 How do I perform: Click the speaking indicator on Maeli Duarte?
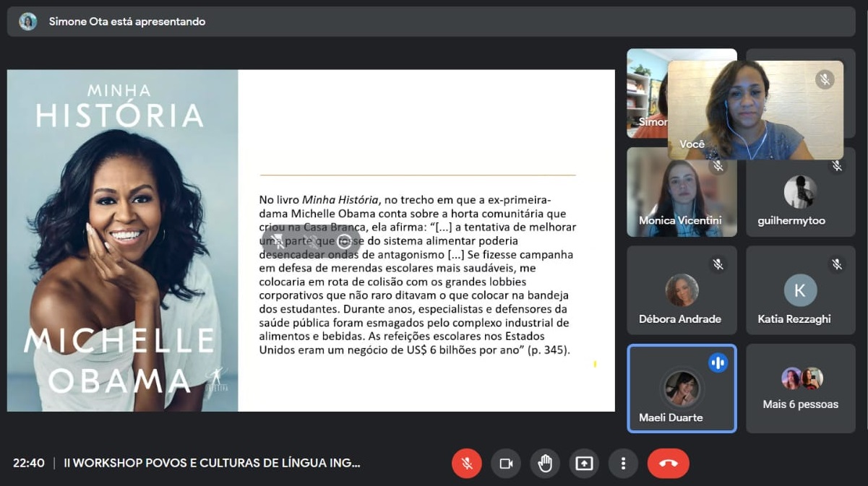(718, 363)
